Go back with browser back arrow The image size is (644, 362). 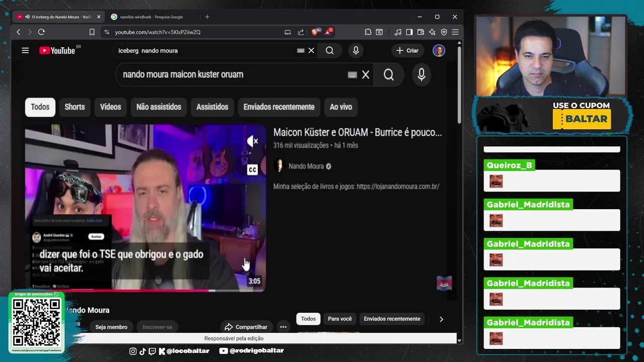(x=18, y=32)
